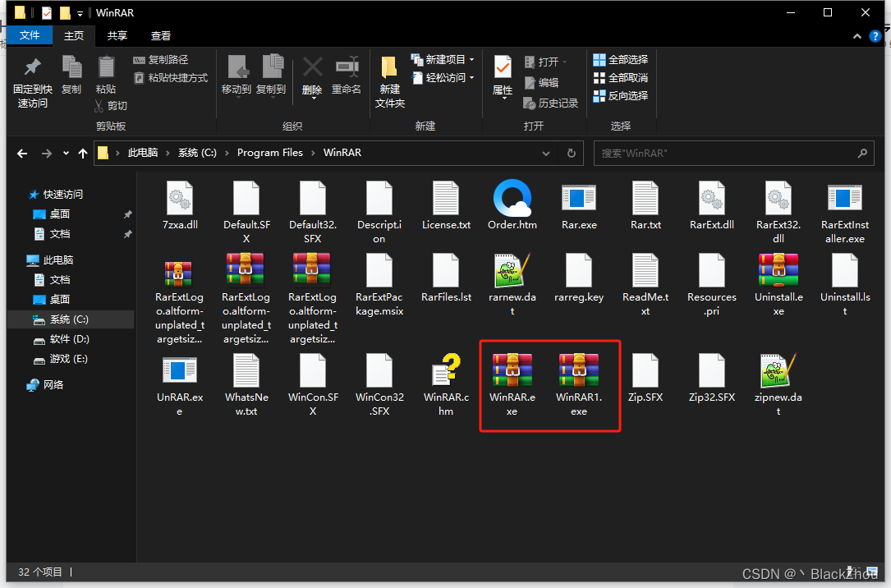The height and width of the screenshot is (588, 891).
Task: Select Quick access in navigation pane
Action: (x=57, y=195)
